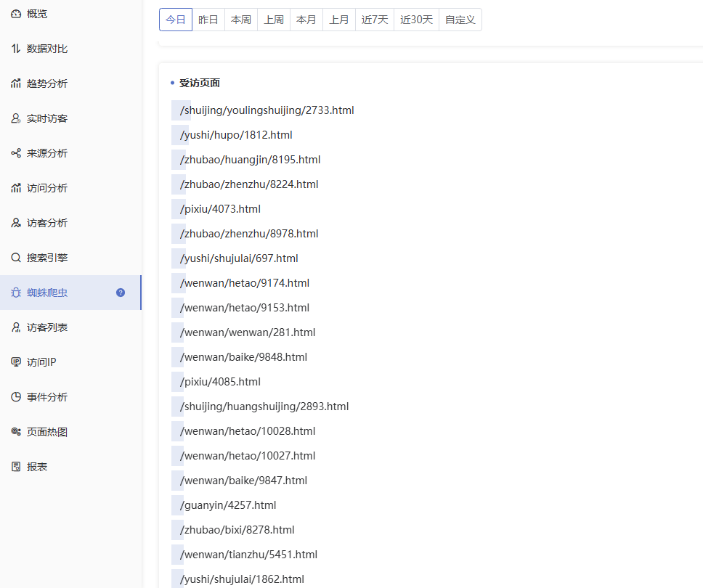Screen dimensions: 703x588
Task: Click the 搜索引擎 magnifier icon
Action: pos(16,258)
